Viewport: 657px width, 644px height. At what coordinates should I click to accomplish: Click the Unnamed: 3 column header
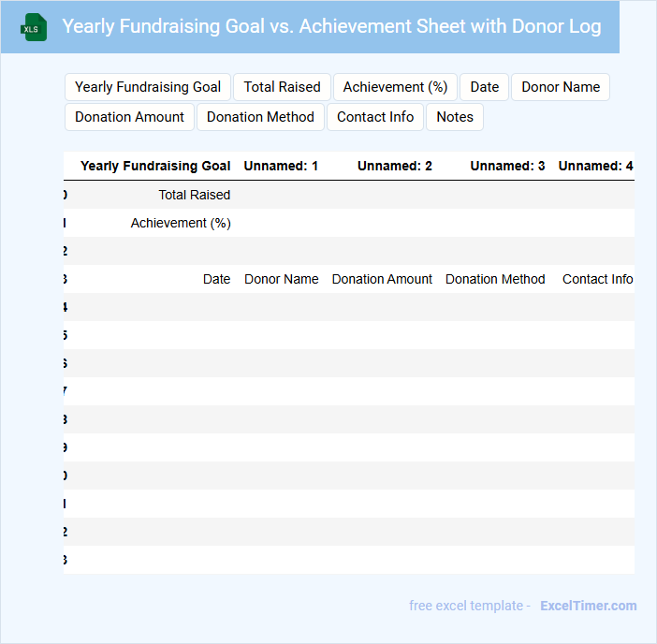click(x=507, y=166)
